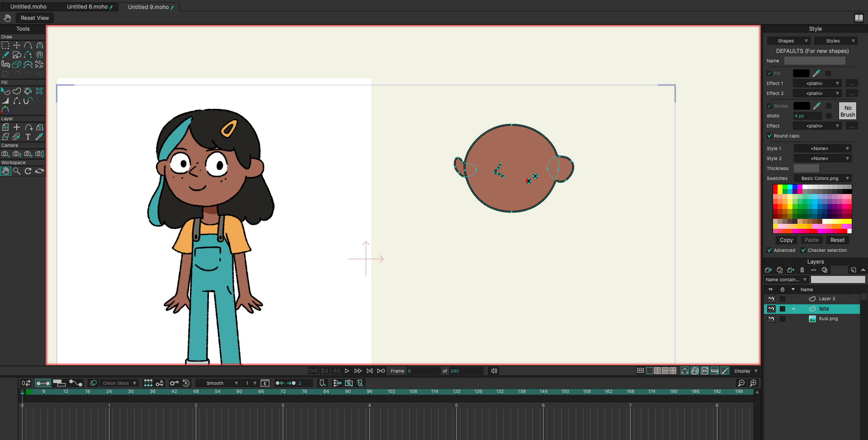Select the Transform Layer tool
Image resolution: width=868 pixels, height=440 pixels.
(x=5, y=127)
